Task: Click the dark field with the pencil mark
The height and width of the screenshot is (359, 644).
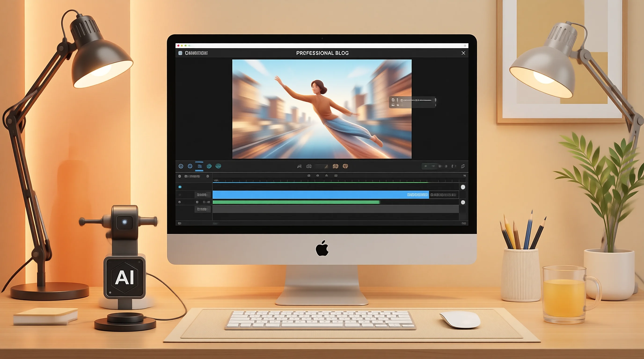Action: click(x=321, y=166)
